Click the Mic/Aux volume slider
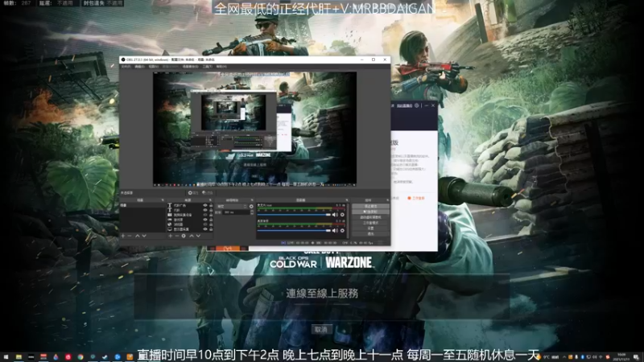Screen dimensions: 644x362 point(294,215)
